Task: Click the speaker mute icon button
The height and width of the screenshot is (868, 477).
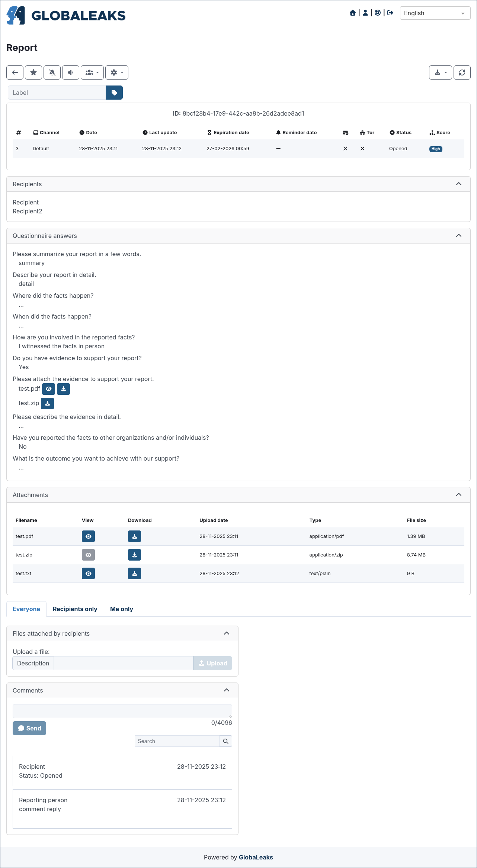Action: pyautogui.click(x=71, y=72)
